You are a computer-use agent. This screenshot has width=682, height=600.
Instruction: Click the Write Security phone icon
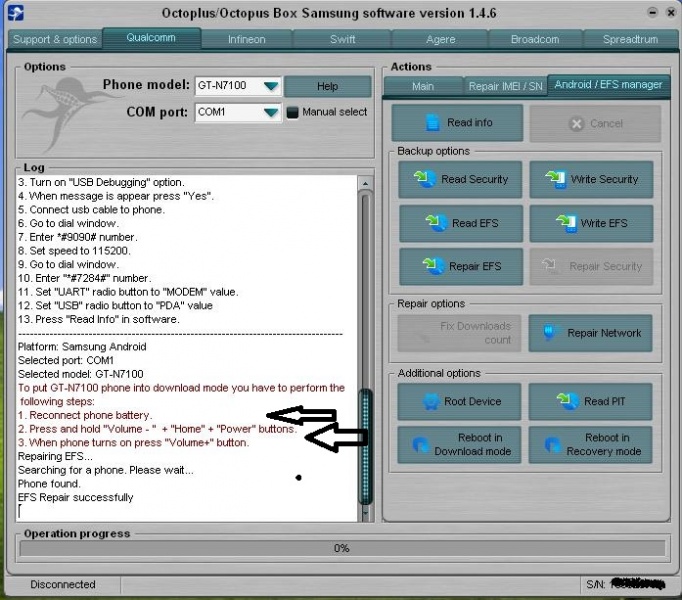pos(556,179)
